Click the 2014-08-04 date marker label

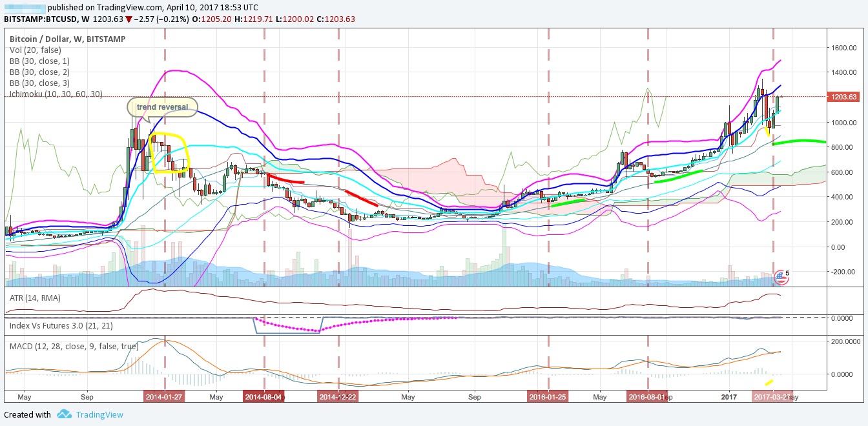point(263,397)
